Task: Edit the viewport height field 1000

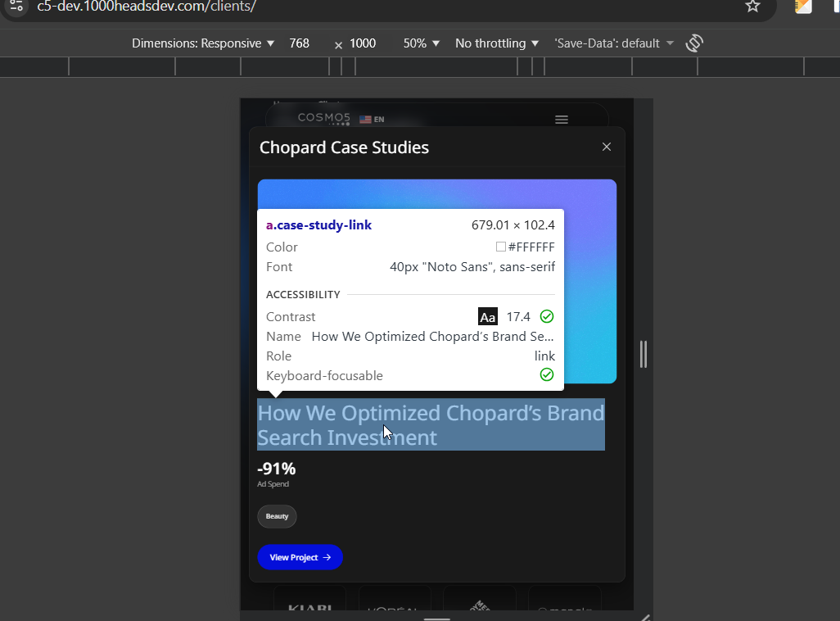Action: point(363,43)
